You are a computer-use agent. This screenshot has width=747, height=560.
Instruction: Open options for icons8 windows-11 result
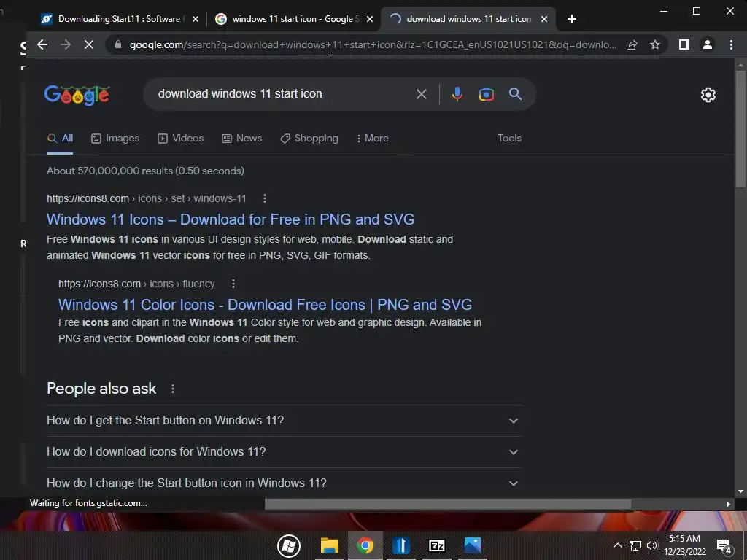click(x=265, y=198)
